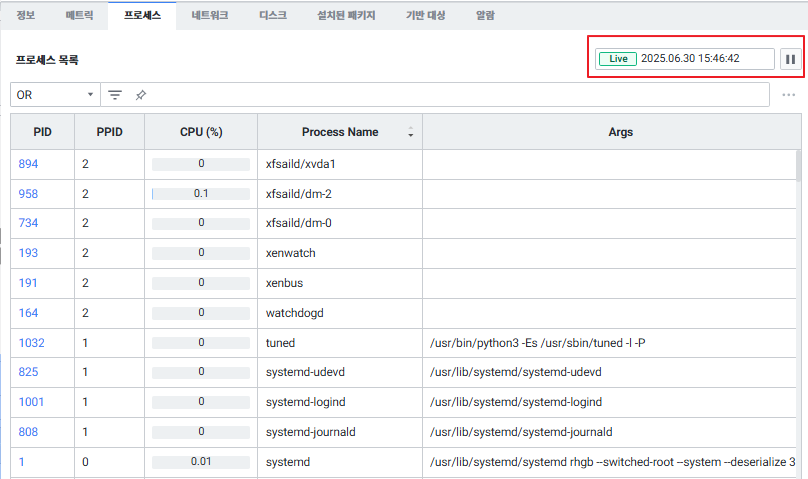Screen dimensions: 808x479
Task: Click the pin icon beside filter
Action: (x=141, y=95)
